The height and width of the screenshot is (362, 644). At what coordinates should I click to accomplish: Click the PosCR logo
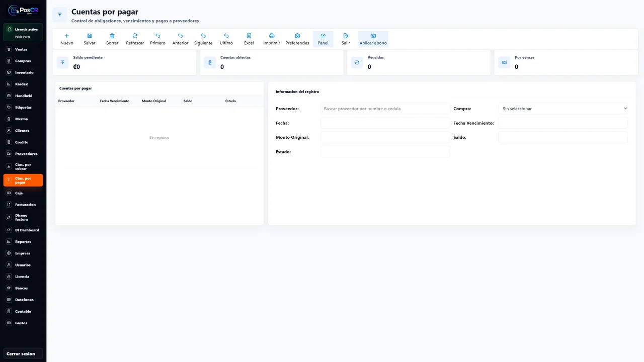23,10
